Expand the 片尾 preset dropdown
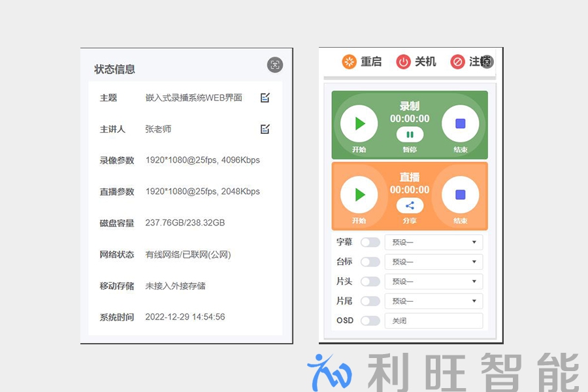This screenshot has width=588, height=392. (x=433, y=301)
